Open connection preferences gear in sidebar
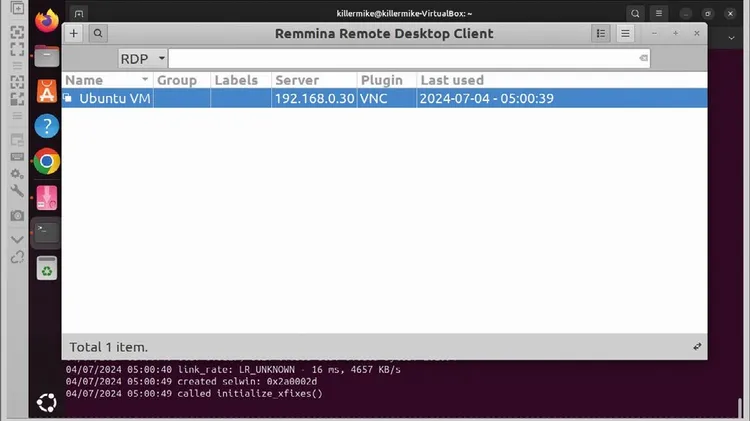Screen dimensions: 750x421 tap(17, 174)
